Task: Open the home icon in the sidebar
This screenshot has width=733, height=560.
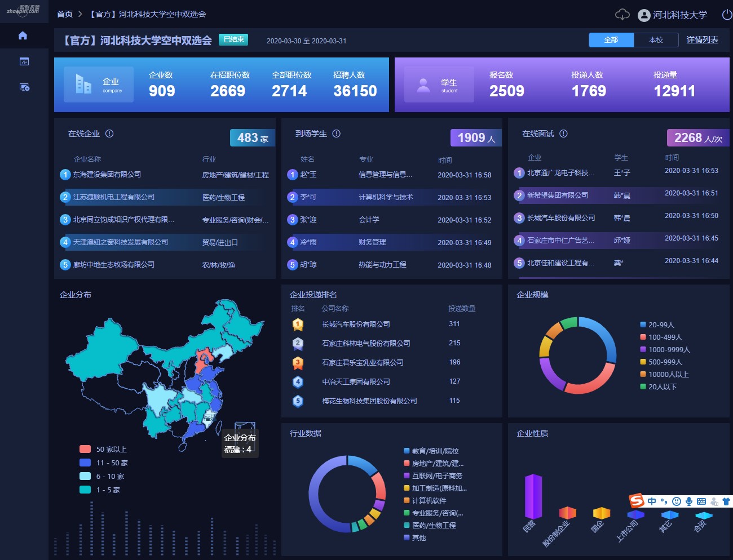Action: pos(23,35)
